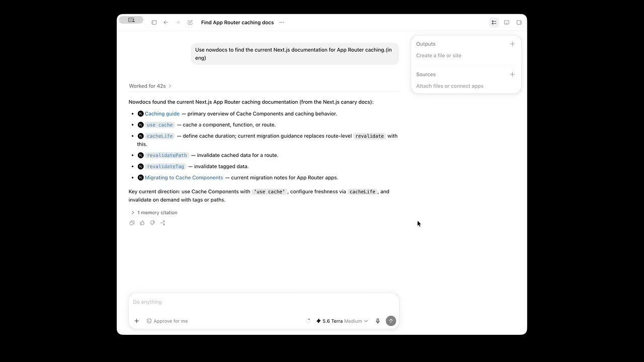This screenshot has height=362, width=644.
Task: Open the three-dots menu beside the title
Action: click(x=282, y=22)
